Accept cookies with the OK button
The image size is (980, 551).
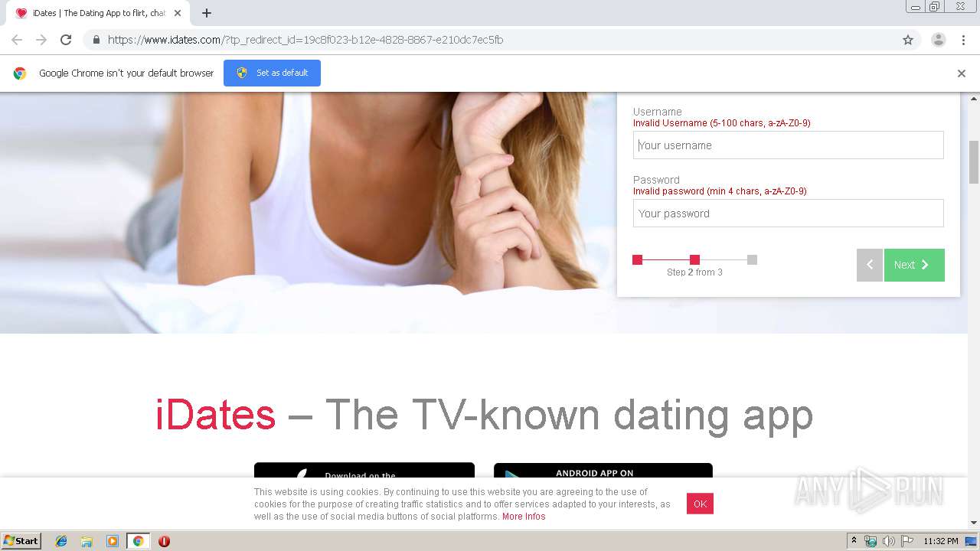(x=700, y=504)
